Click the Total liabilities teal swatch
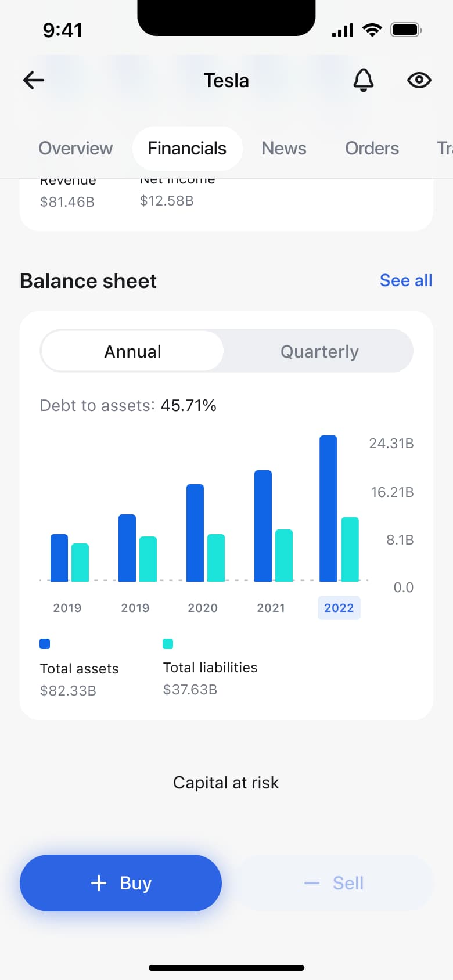Screen dimensions: 453x980 click(168, 644)
